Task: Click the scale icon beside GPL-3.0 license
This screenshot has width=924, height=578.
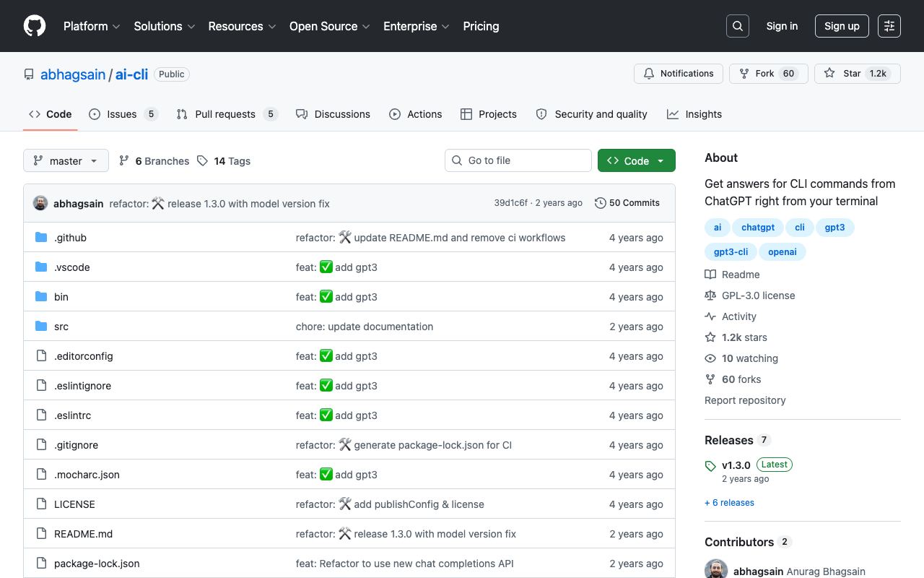Action: tap(710, 296)
